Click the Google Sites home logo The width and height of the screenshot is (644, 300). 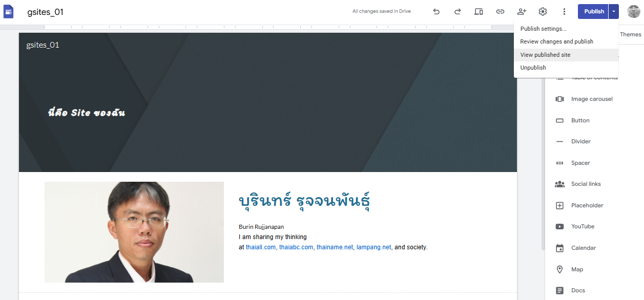(x=9, y=12)
